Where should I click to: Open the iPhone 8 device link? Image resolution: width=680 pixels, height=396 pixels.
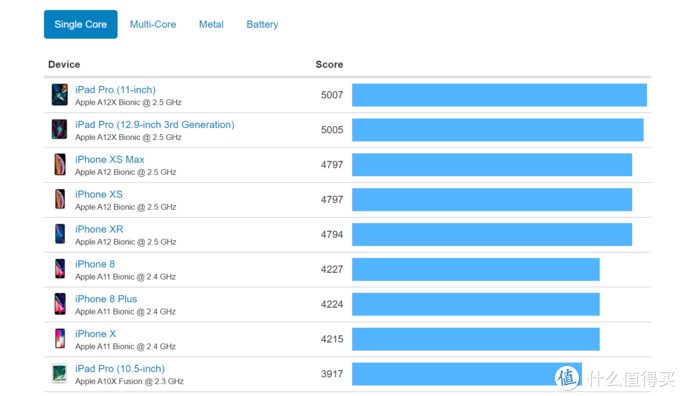[95, 264]
